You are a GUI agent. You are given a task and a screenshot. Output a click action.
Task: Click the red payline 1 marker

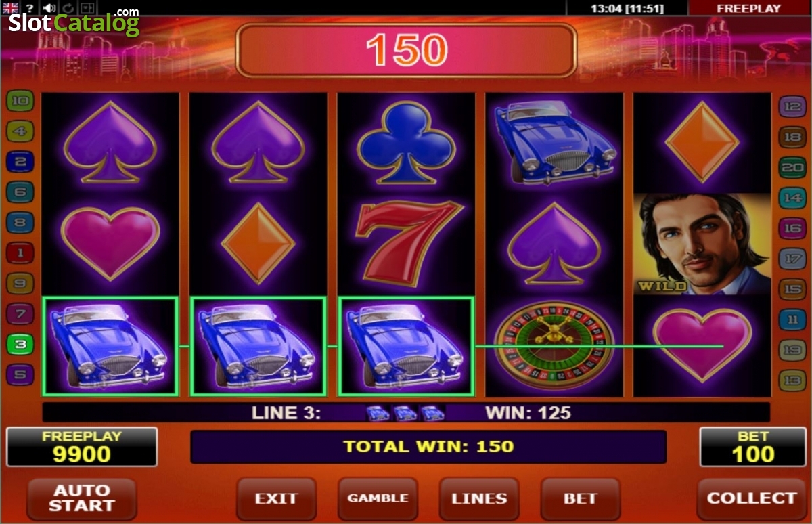point(20,253)
